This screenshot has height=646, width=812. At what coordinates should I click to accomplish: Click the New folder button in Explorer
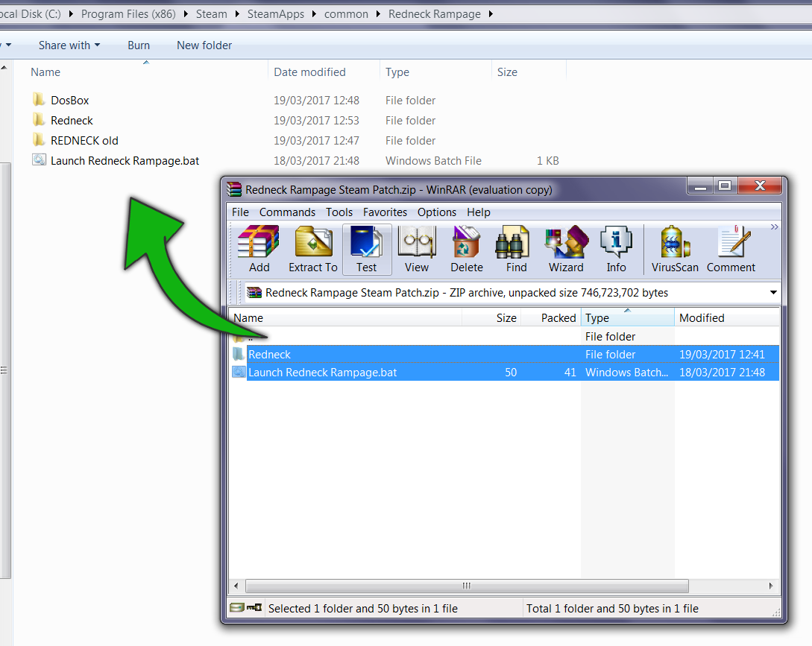click(204, 45)
